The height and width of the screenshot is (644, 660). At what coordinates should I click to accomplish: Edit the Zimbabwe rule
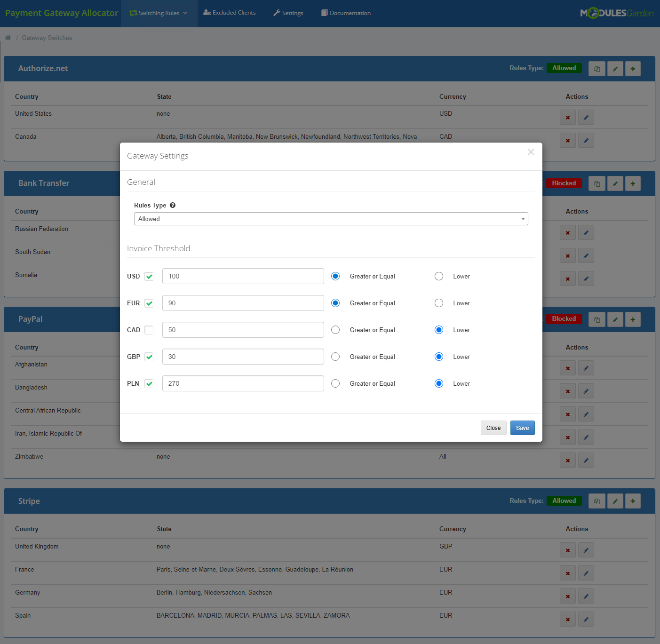(586, 460)
